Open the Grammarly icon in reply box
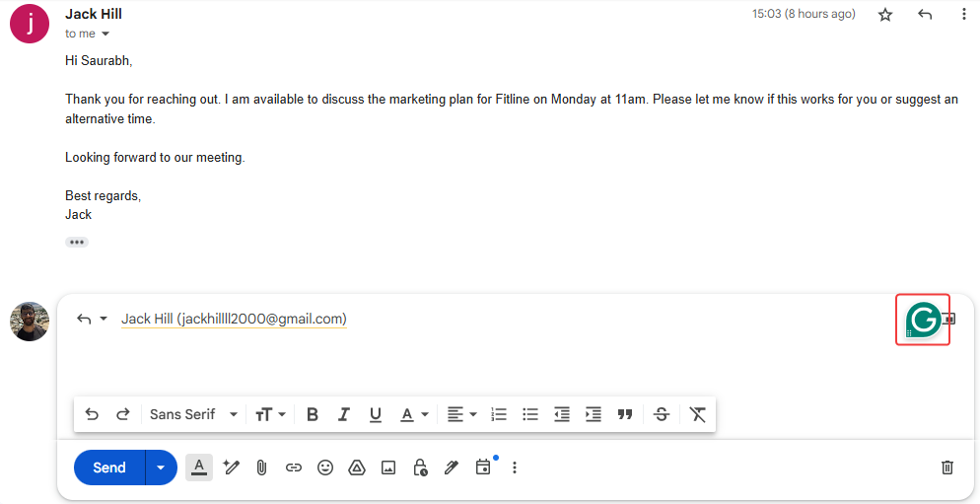980x504 pixels. click(923, 320)
